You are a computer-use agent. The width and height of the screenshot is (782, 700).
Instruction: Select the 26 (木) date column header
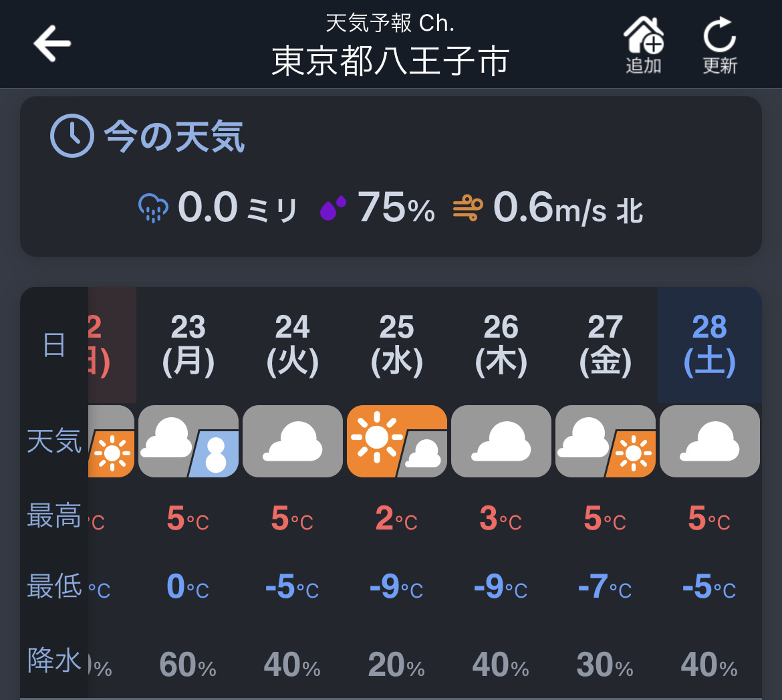coord(501,345)
